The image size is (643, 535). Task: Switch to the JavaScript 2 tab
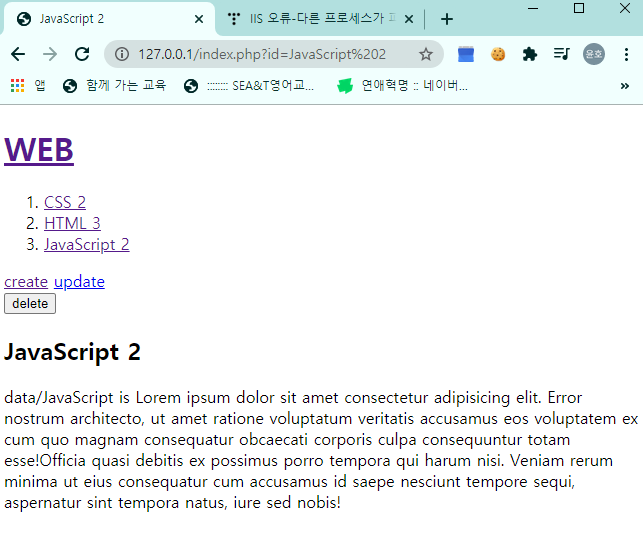[x=109, y=19]
